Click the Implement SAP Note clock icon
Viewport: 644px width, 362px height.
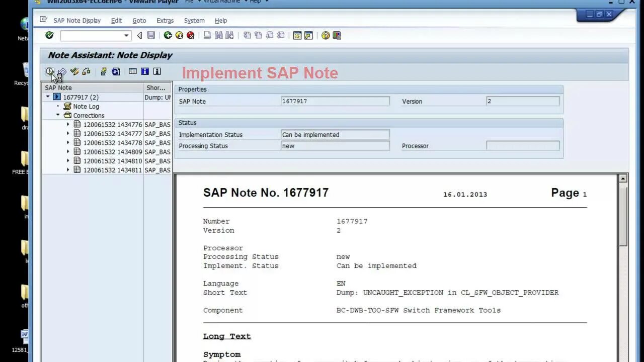point(50,71)
